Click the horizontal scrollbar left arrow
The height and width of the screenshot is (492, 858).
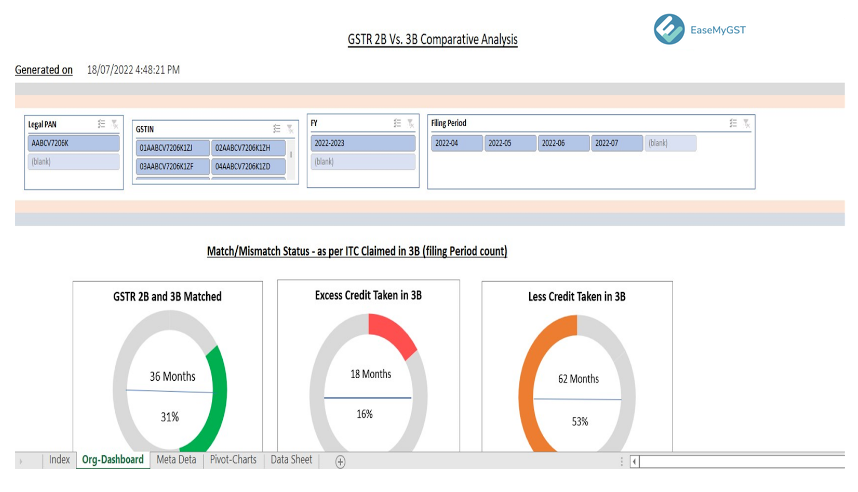point(634,462)
